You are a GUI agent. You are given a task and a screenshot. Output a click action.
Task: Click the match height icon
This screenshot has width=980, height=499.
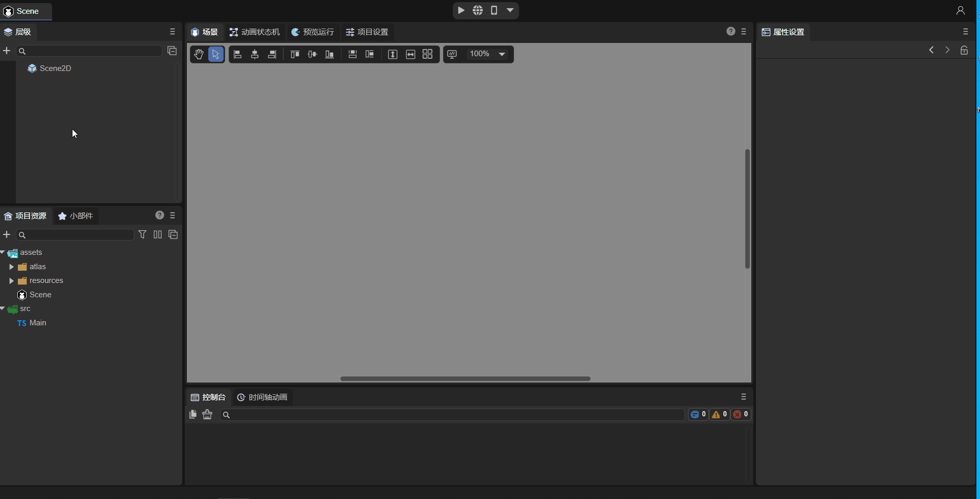point(393,54)
